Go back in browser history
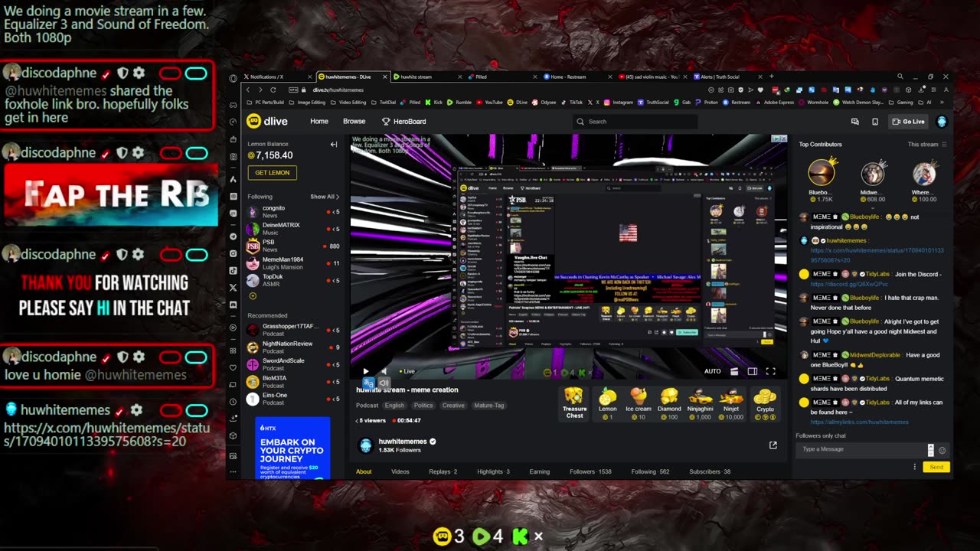980x551 pixels. (247, 90)
